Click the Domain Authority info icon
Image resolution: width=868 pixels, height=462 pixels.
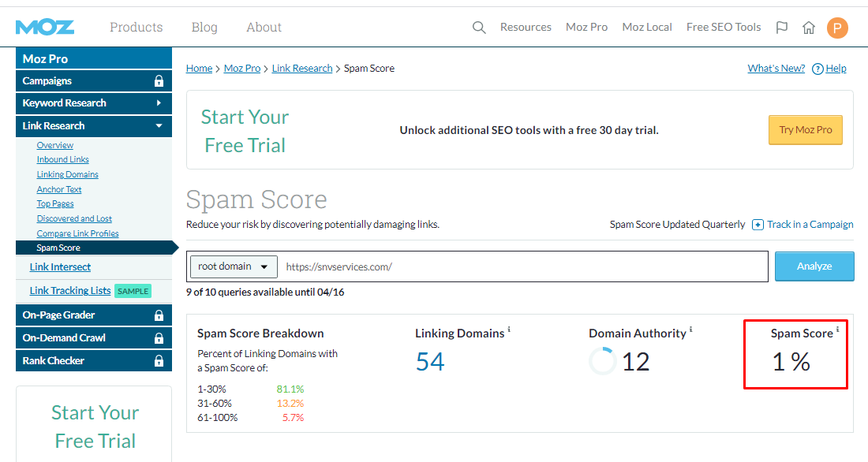click(690, 330)
